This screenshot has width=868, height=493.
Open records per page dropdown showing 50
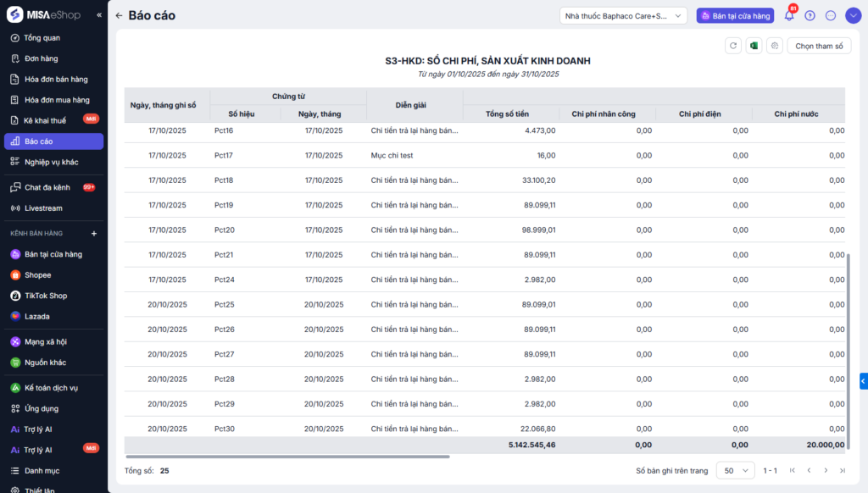click(735, 470)
